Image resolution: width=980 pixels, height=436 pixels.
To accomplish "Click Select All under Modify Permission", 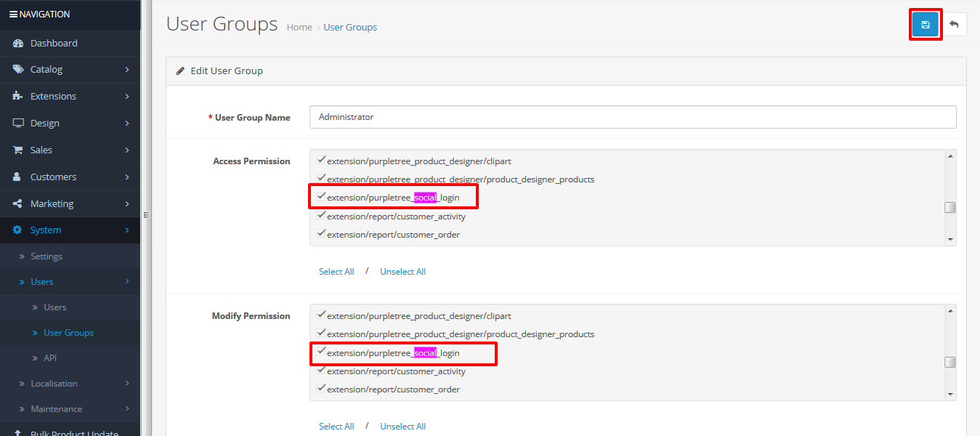I will [336, 427].
